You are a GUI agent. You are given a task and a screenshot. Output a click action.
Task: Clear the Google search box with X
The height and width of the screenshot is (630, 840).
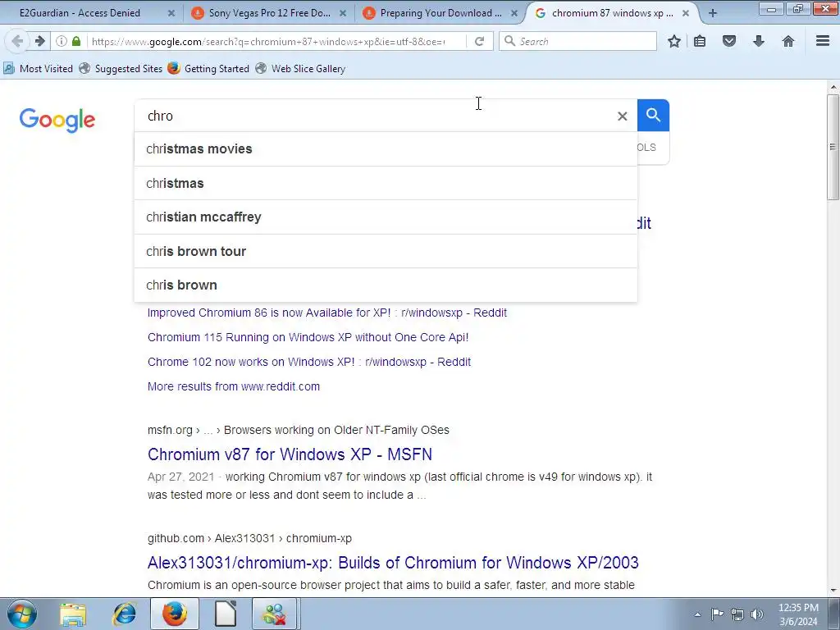(622, 116)
